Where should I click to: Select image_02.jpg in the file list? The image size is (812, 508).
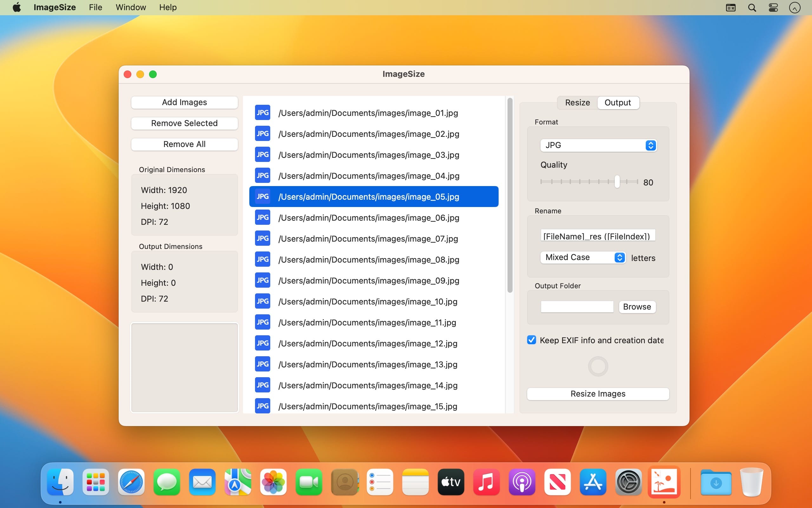point(374,134)
